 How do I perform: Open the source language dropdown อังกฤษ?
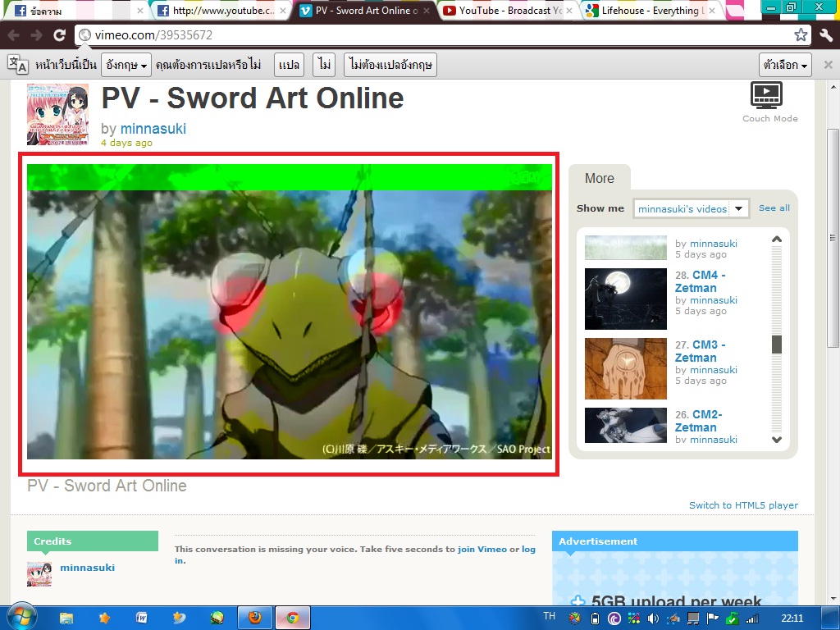pos(126,65)
